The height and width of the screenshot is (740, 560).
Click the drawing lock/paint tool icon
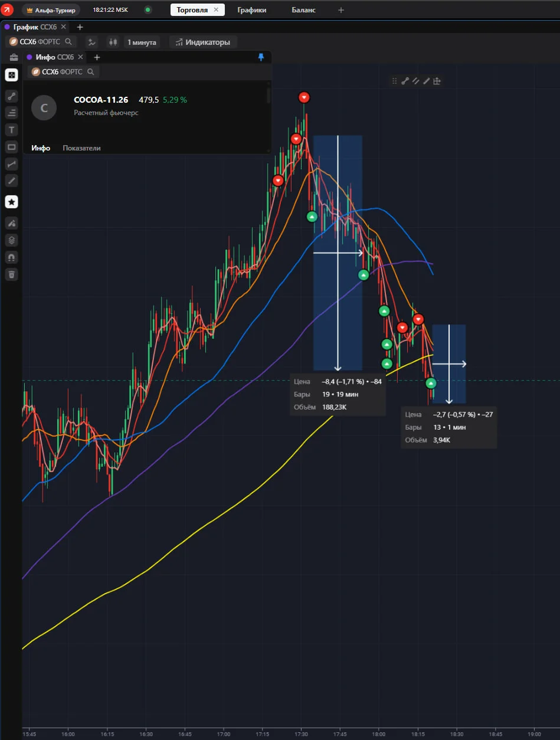coord(12,223)
